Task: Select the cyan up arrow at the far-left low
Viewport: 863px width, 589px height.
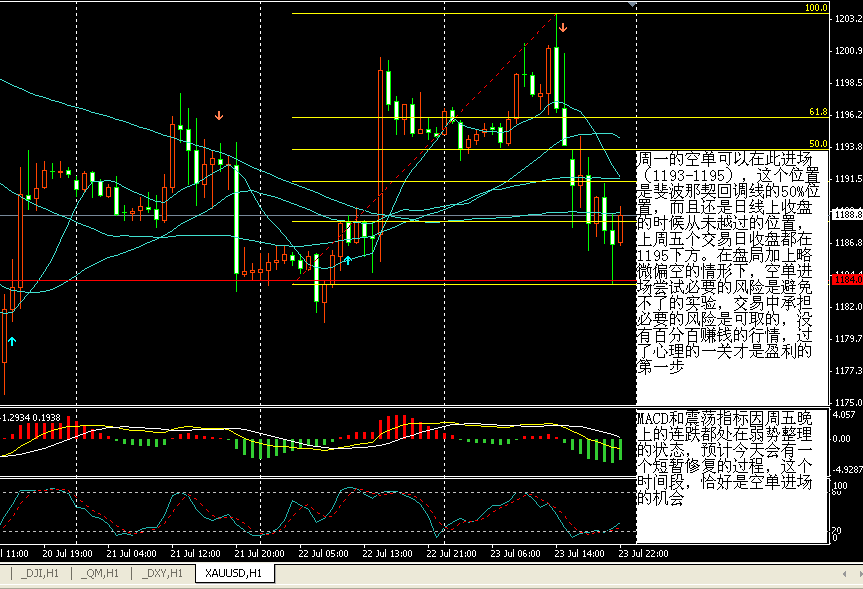Action: pyautogui.click(x=12, y=341)
